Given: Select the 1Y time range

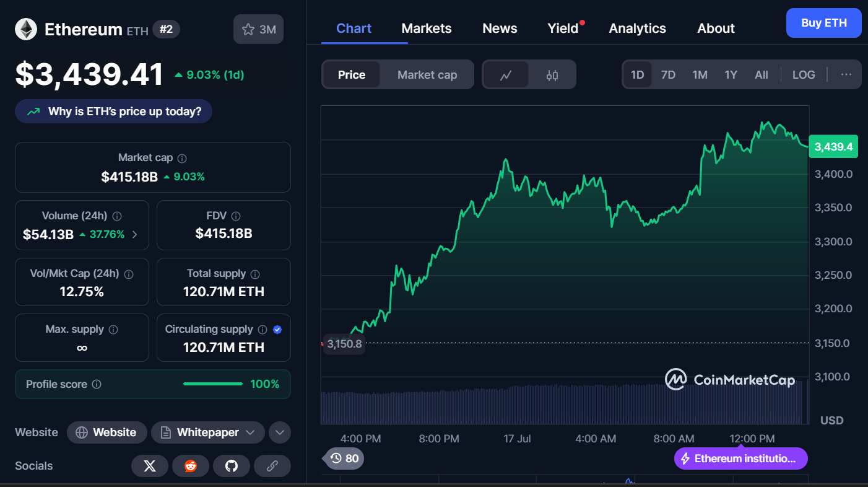Looking at the screenshot, I should pyautogui.click(x=731, y=75).
